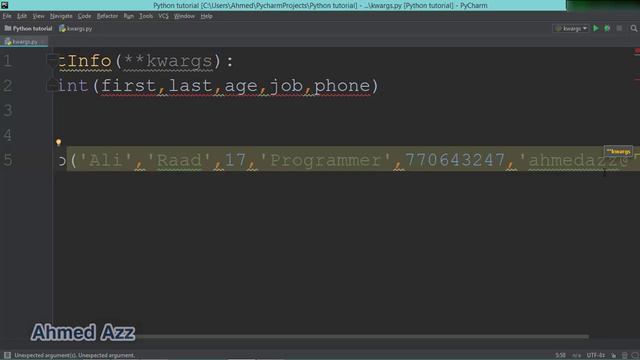The width and height of the screenshot is (640, 360).
Task: Click the UTF-8 encoding selector in status bar
Action: [x=596, y=355]
